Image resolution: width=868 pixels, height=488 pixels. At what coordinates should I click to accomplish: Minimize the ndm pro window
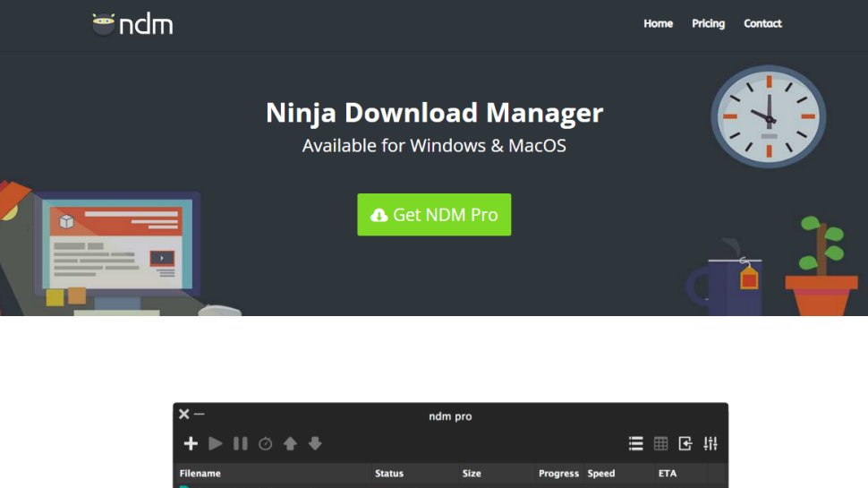pos(200,414)
